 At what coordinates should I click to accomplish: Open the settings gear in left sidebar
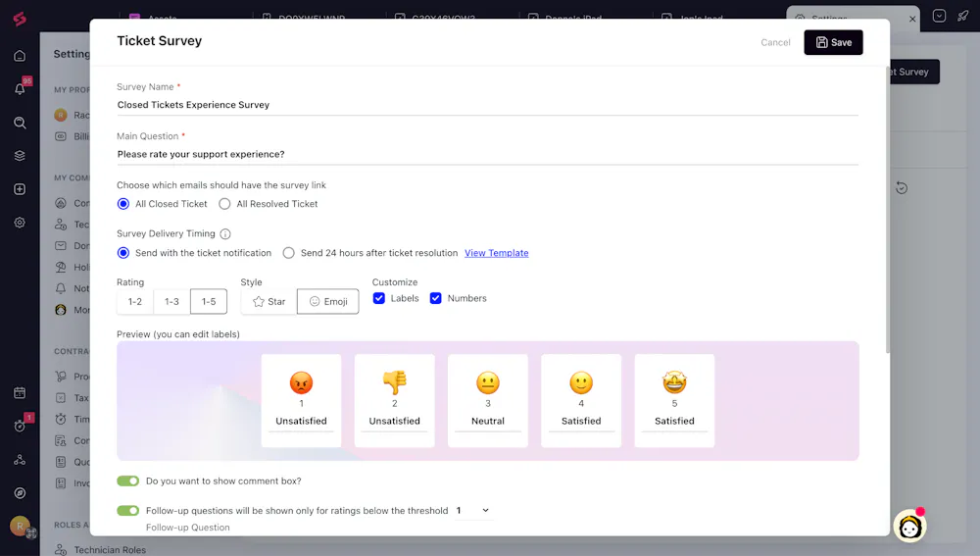pyautogui.click(x=20, y=223)
